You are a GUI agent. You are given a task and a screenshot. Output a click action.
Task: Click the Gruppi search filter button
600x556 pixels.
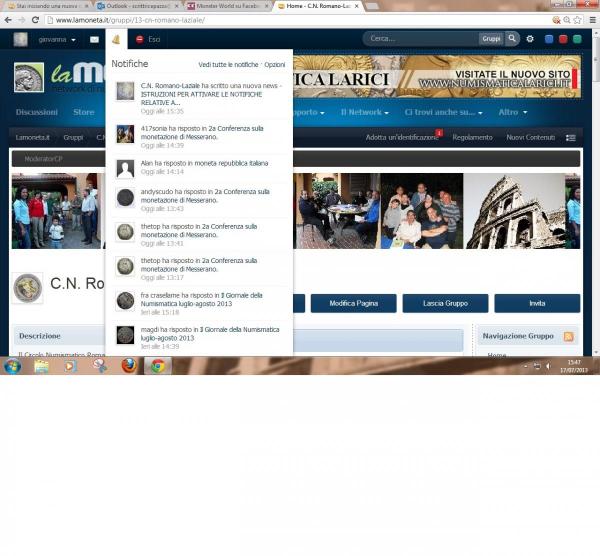(x=491, y=39)
